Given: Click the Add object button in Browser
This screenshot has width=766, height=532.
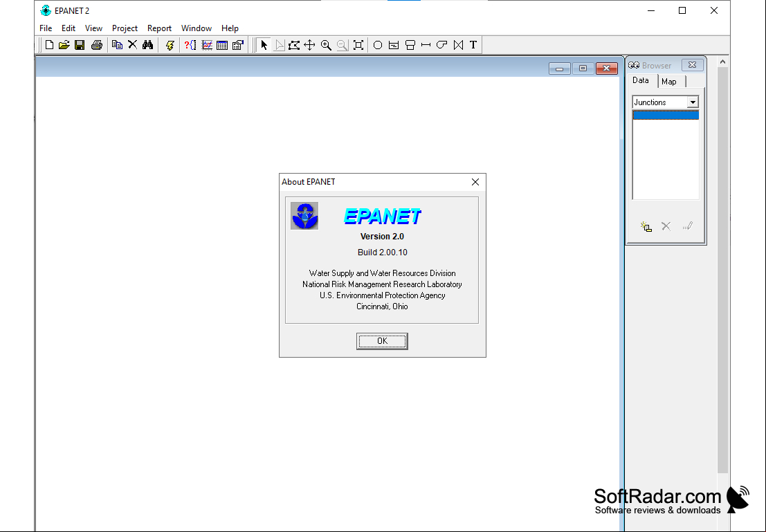Looking at the screenshot, I should point(646,226).
